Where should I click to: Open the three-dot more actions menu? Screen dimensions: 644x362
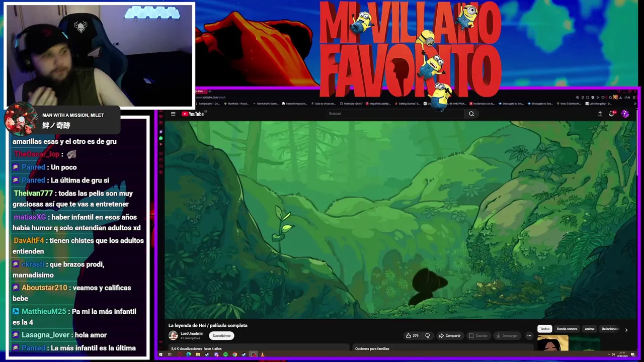[x=529, y=335]
